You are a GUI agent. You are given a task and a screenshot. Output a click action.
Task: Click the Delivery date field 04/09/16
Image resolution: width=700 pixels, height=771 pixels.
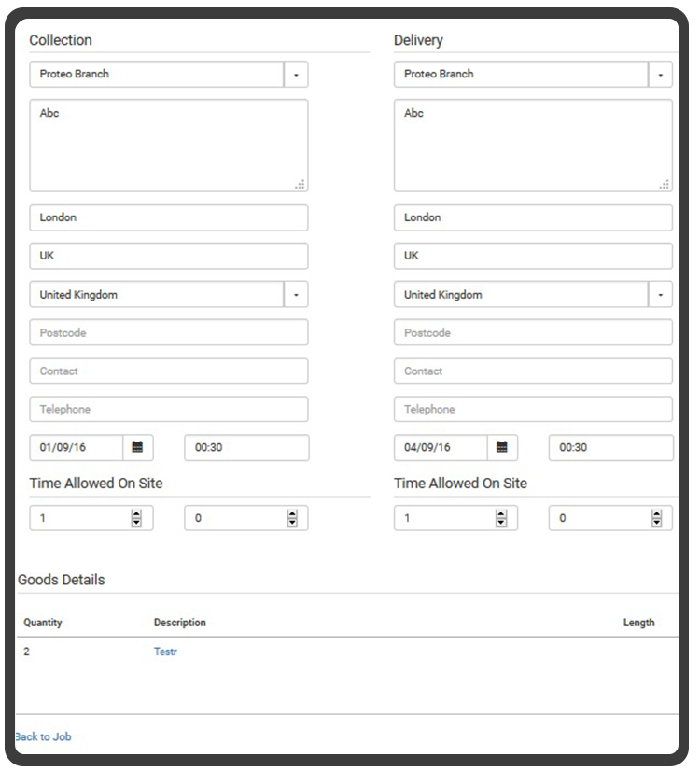pos(441,447)
